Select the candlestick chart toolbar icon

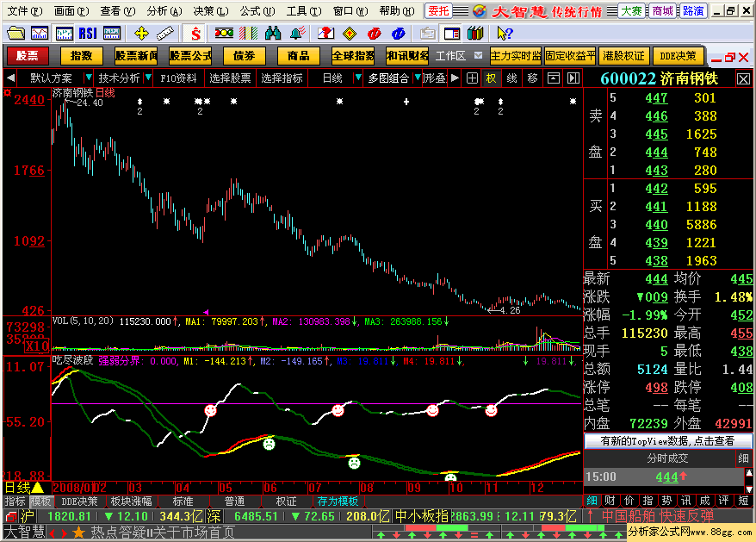(64, 34)
